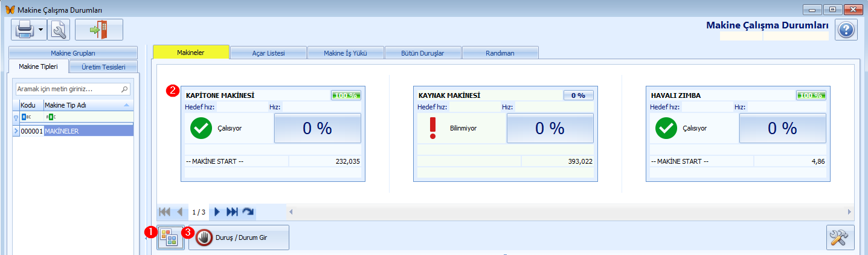Click HAVALI ZIMBA 0 % speed button

click(x=783, y=128)
